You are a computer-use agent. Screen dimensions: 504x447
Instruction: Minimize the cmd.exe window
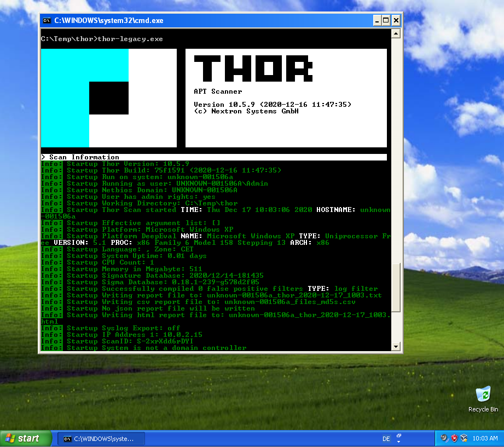coord(377,21)
